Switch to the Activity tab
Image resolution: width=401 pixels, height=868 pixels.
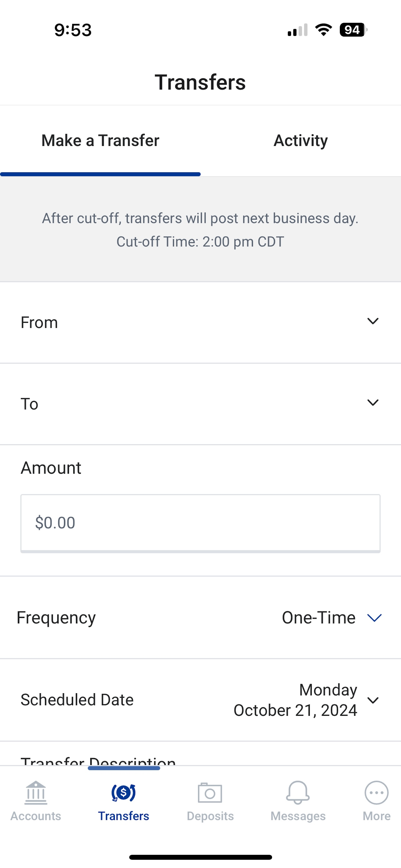pos(300,141)
